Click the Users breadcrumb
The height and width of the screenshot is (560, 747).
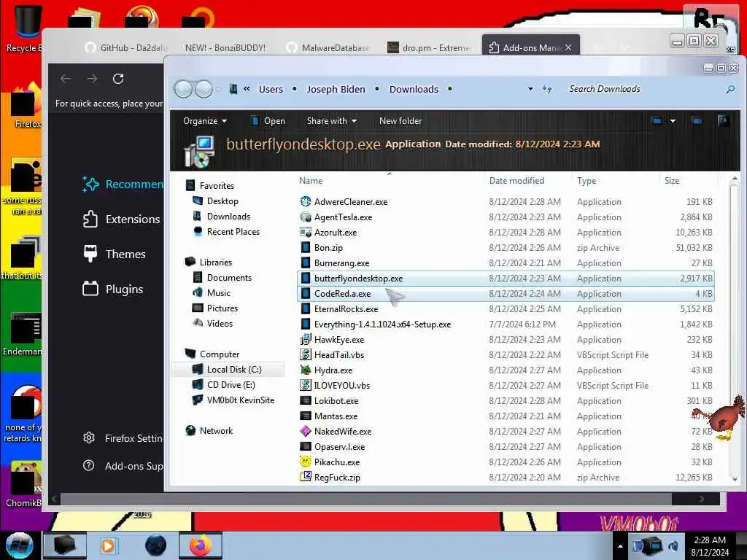coord(271,89)
